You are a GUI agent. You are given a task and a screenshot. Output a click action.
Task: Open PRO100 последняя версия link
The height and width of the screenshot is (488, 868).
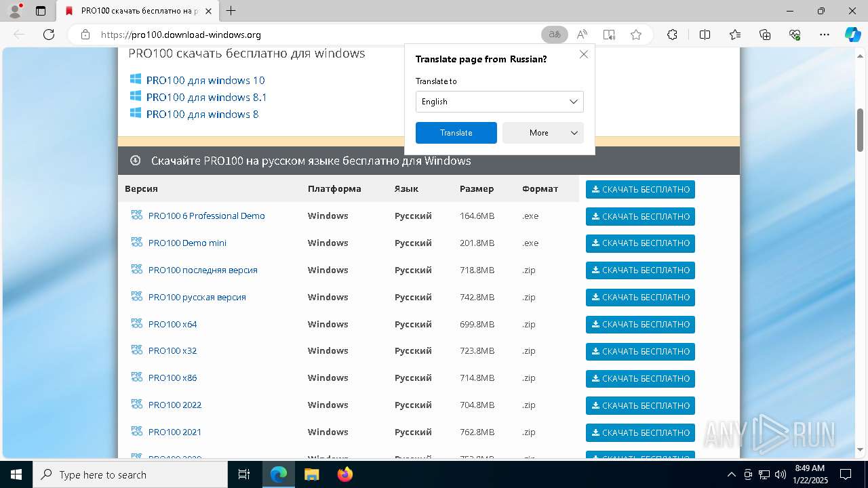click(203, 270)
